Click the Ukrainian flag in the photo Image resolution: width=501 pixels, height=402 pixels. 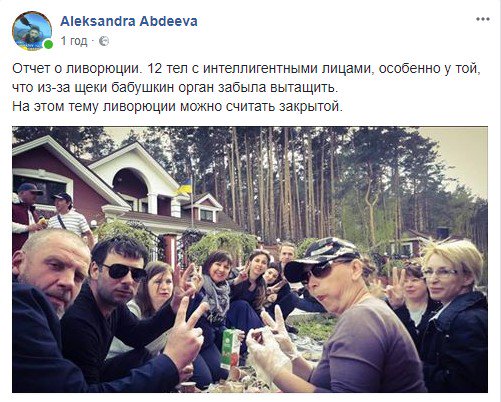pyautogui.click(x=185, y=187)
